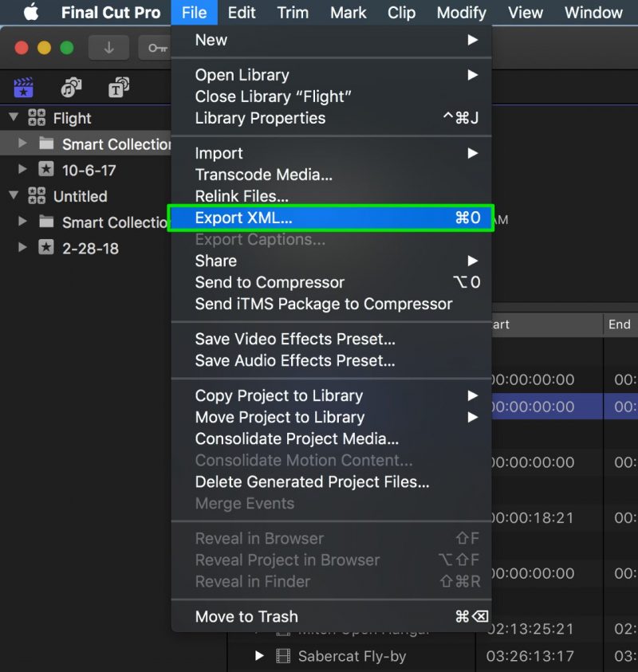Collapse the Flight library
Viewport: 638px width, 672px height.
tap(14, 116)
